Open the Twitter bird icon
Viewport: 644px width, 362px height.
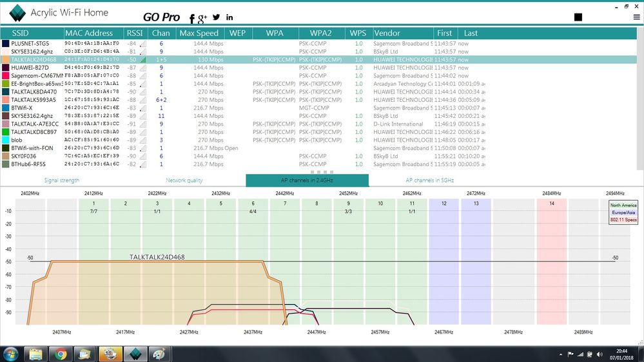coord(217,17)
